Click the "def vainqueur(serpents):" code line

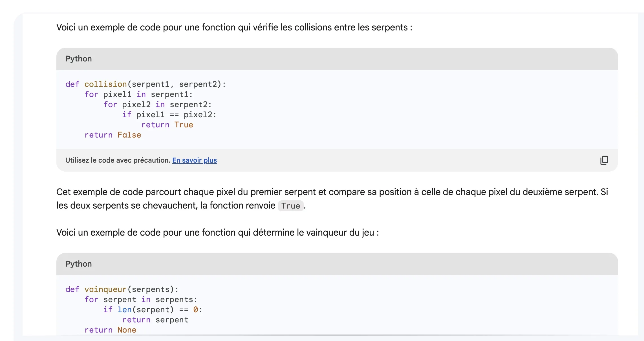point(122,289)
